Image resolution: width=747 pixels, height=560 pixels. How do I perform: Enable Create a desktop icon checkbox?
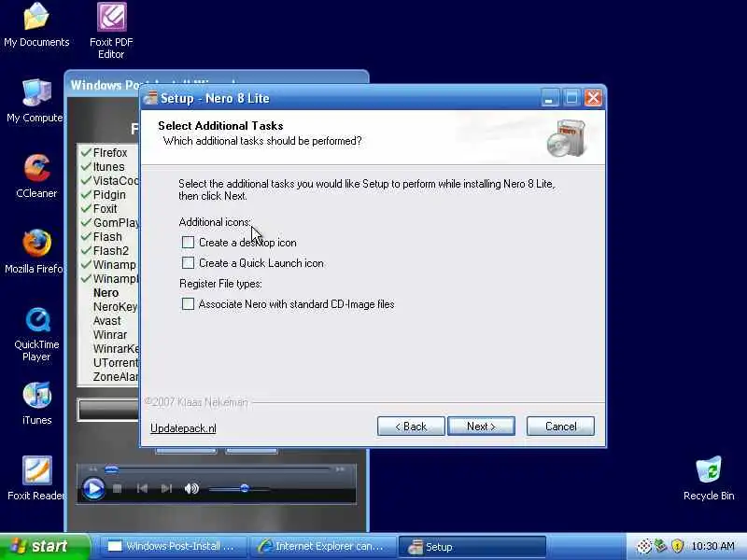(x=189, y=243)
